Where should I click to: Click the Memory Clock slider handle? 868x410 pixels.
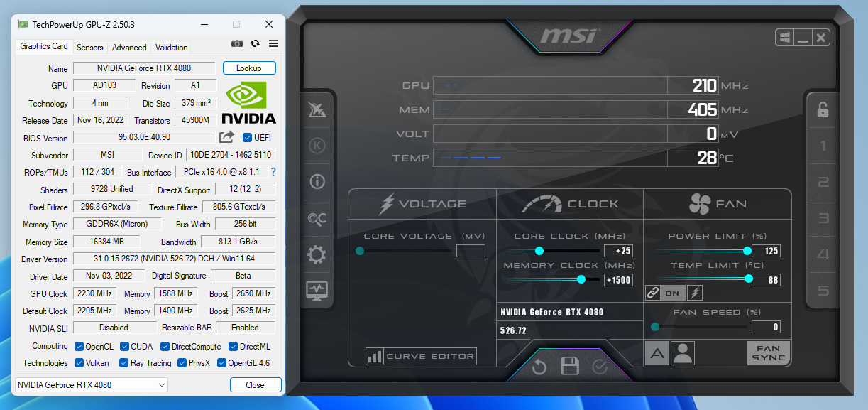[x=581, y=280]
